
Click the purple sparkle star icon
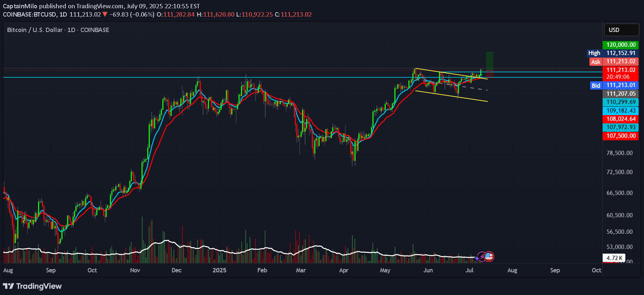click(477, 258)
